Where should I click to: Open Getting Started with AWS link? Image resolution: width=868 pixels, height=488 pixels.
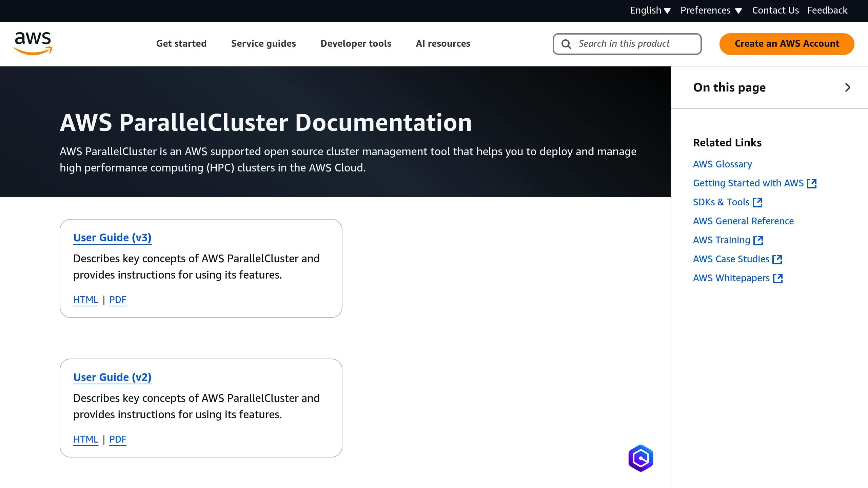(748, 183)
